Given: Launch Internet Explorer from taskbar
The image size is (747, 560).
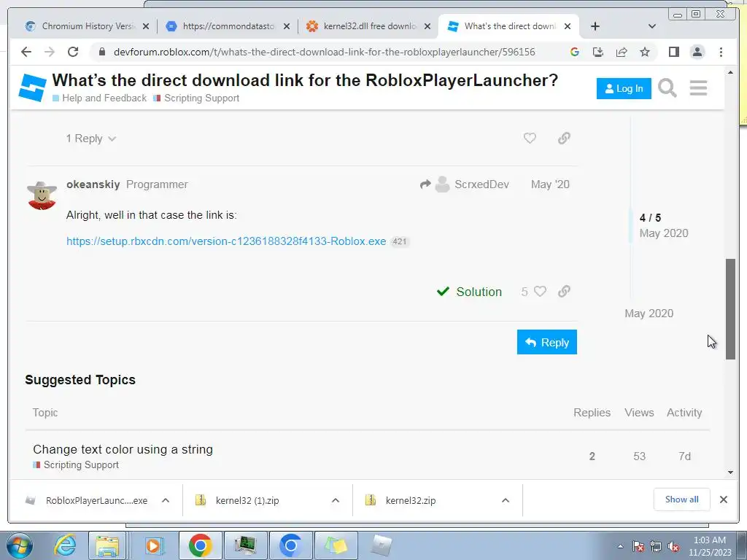Looking at the screenshot, I should point(65,545).
